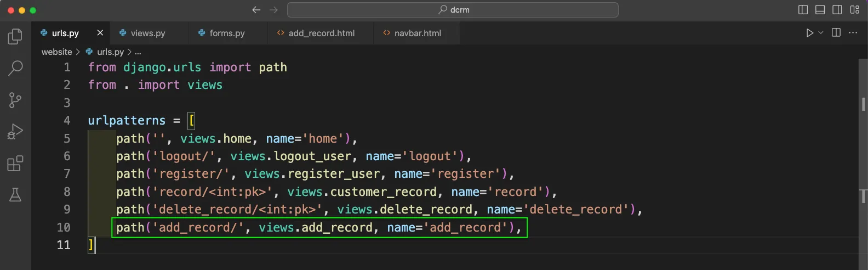Switch to the views.py tab
Viewport: 868px width, 270px height.
[148, 33]
